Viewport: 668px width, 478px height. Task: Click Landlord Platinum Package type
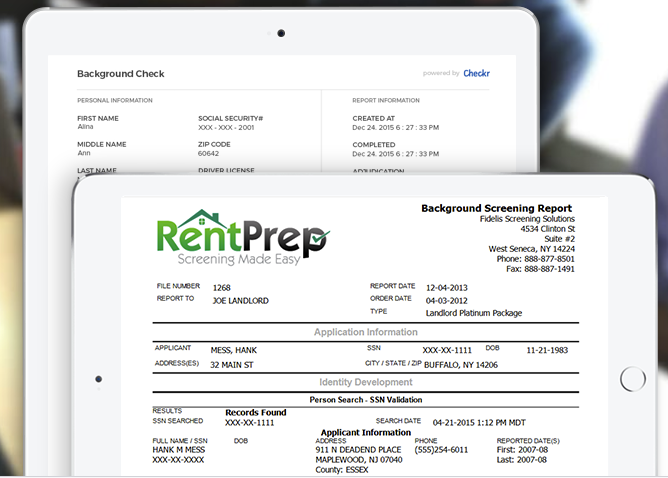(474, 313)
